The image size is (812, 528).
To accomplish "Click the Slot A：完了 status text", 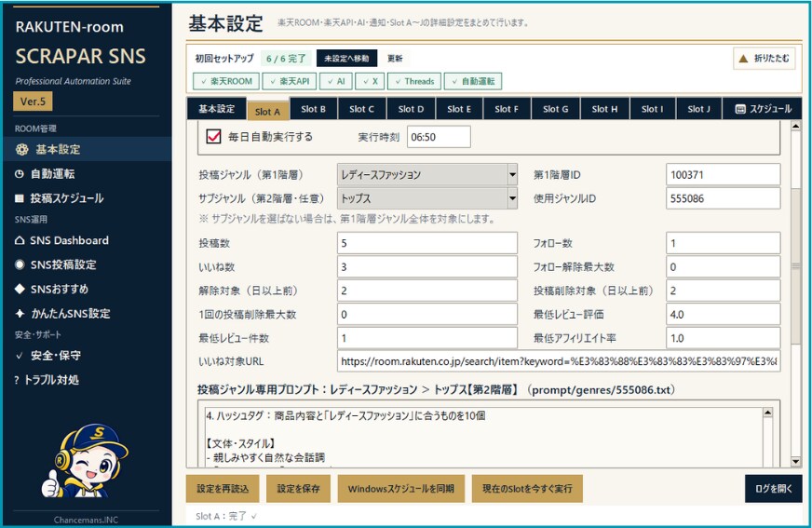I will (225, 516).
